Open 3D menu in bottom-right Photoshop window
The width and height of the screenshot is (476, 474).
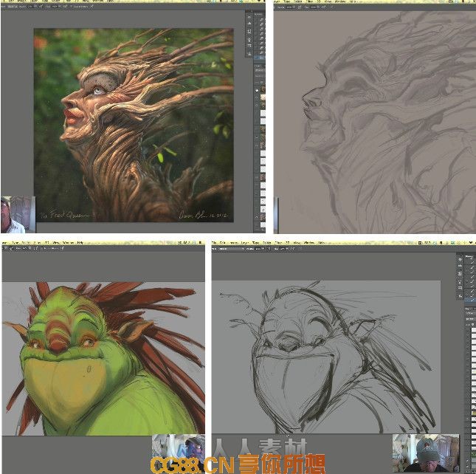(288, 243)
